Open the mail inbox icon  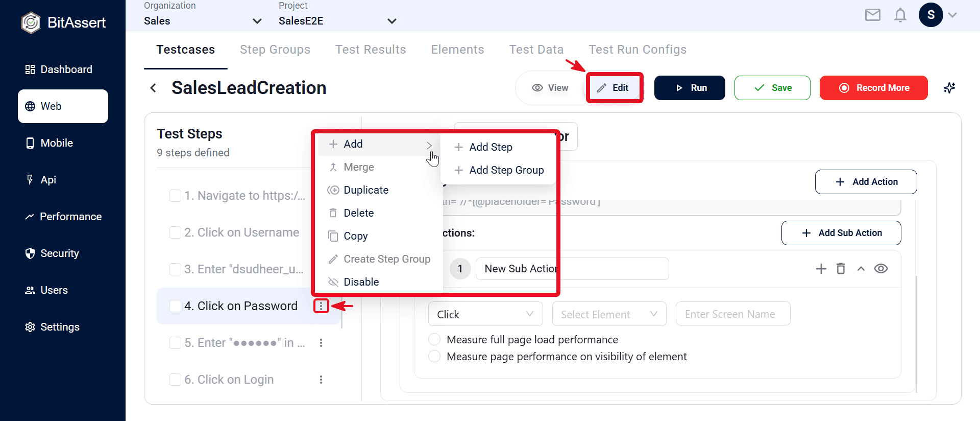(872, 15)
